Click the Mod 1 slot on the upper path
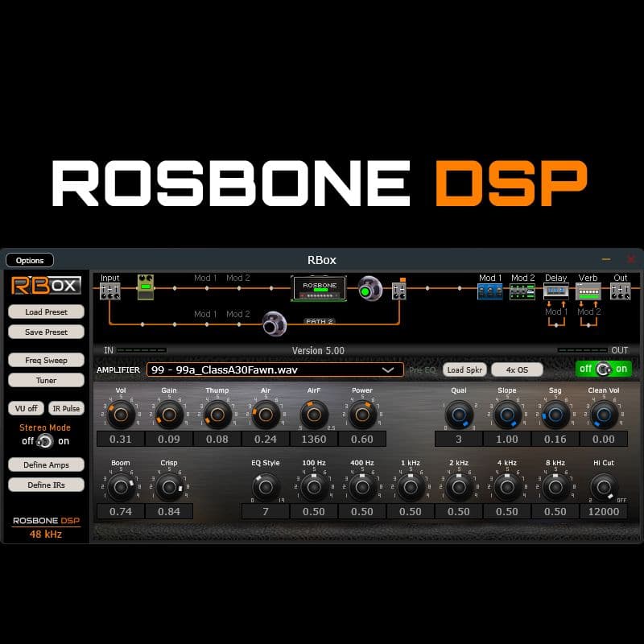This screenshot has width=644, height=644. (x=205, y=278)
